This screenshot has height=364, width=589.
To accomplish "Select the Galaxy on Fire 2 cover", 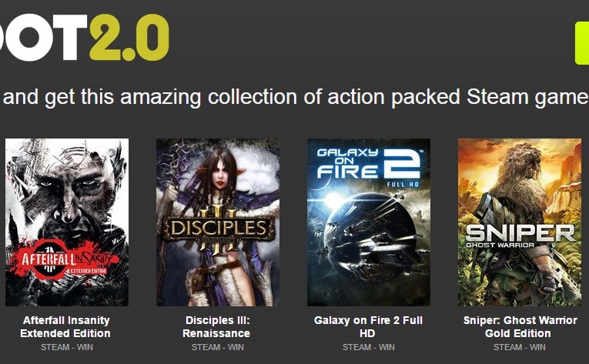I will (x=369, y=222).
